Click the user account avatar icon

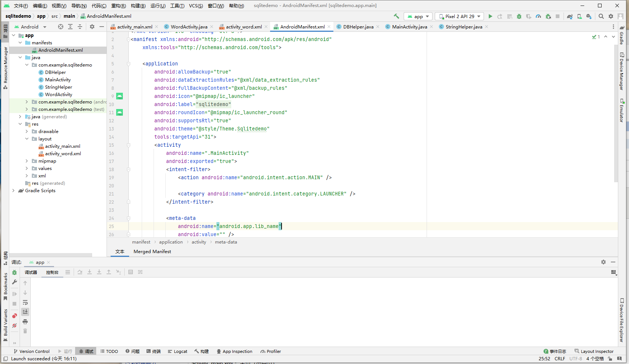620,16
